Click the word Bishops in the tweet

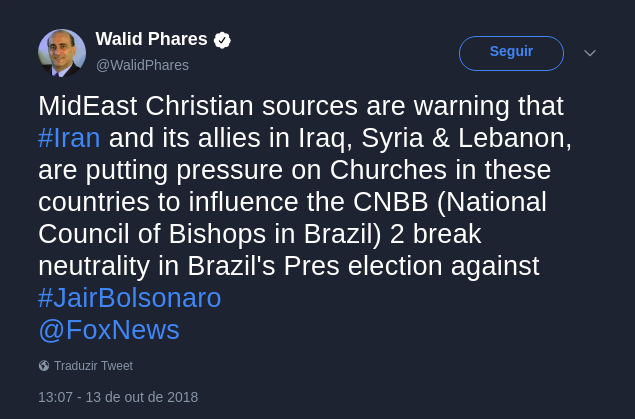(x=217, y=234)
